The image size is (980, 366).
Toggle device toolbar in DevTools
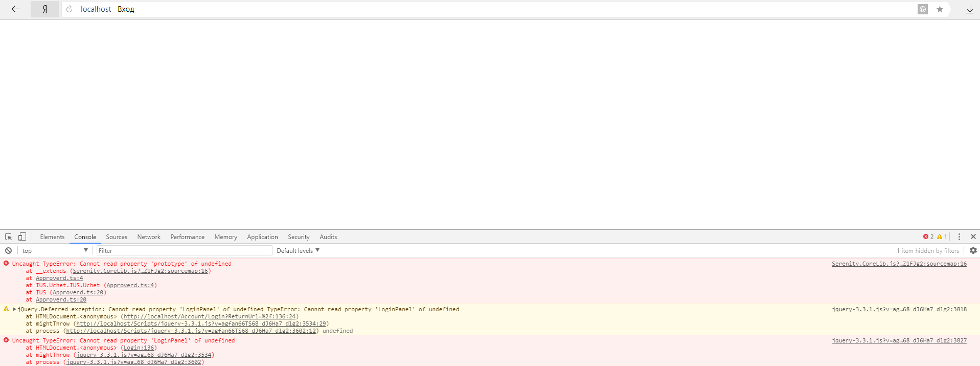click(22, 236)
